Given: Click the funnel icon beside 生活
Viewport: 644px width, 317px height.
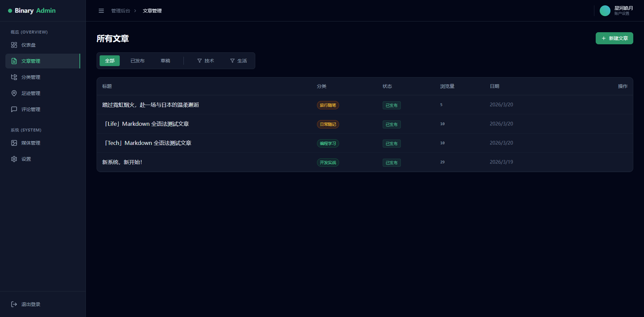Looking at the screenshot, I should click(x=232, y=61).
